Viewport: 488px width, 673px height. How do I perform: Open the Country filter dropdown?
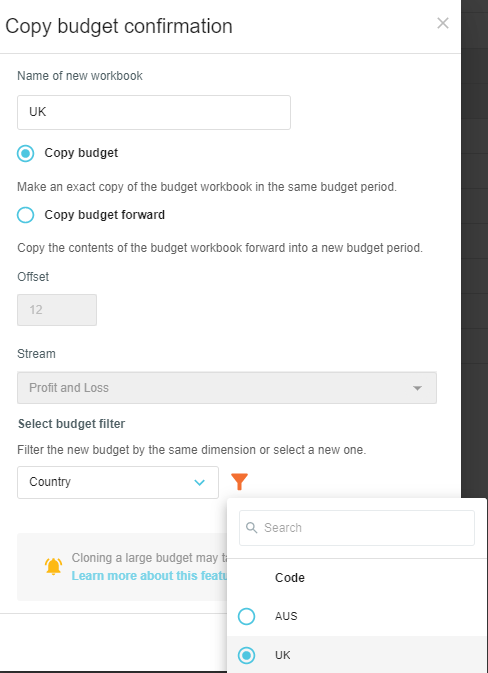pos(118,482)
